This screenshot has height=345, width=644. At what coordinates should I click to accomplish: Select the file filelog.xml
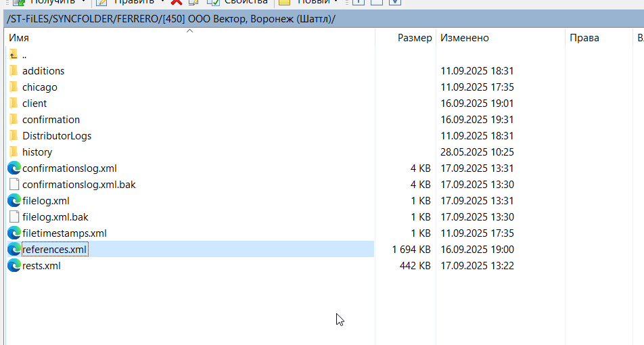point(45,200)
